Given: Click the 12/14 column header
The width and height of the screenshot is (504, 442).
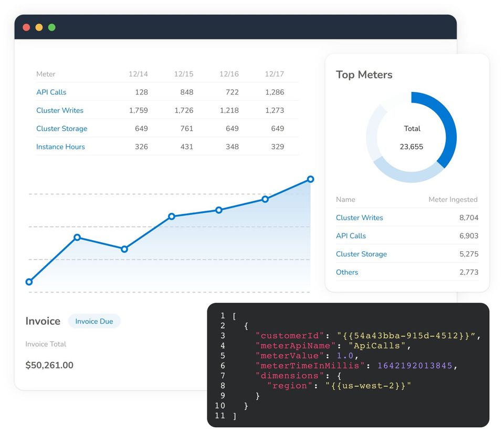Looking at the screenshot, I should (x=138, y=74).
